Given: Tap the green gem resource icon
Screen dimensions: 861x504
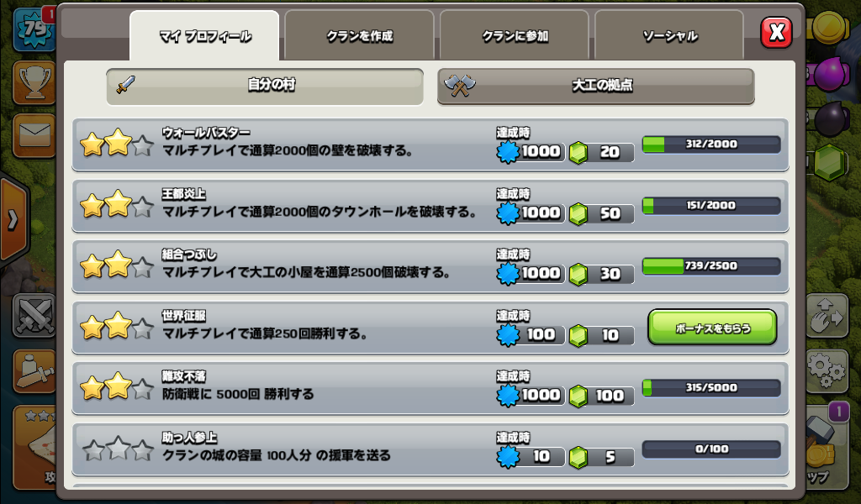Looking at the screenshot, I should point(830,163).
